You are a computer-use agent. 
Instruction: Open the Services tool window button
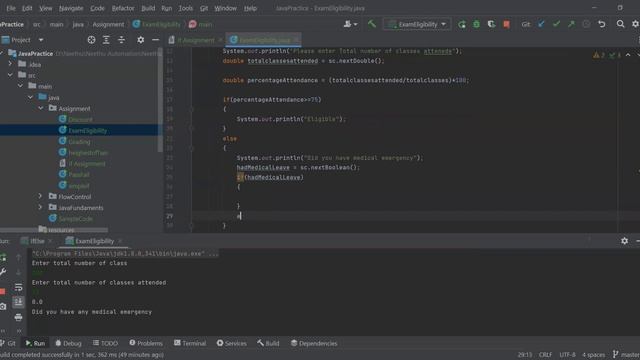pos(231,343)
